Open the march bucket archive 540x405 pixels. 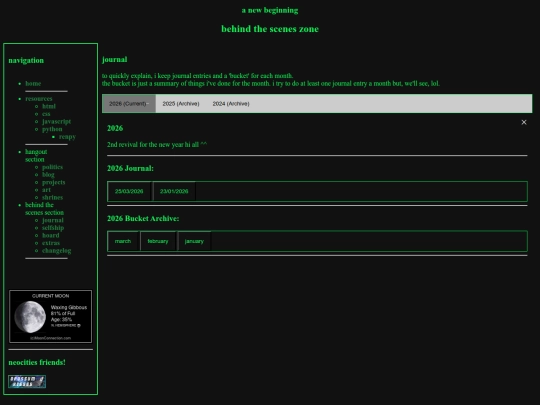tap(123, 241)
